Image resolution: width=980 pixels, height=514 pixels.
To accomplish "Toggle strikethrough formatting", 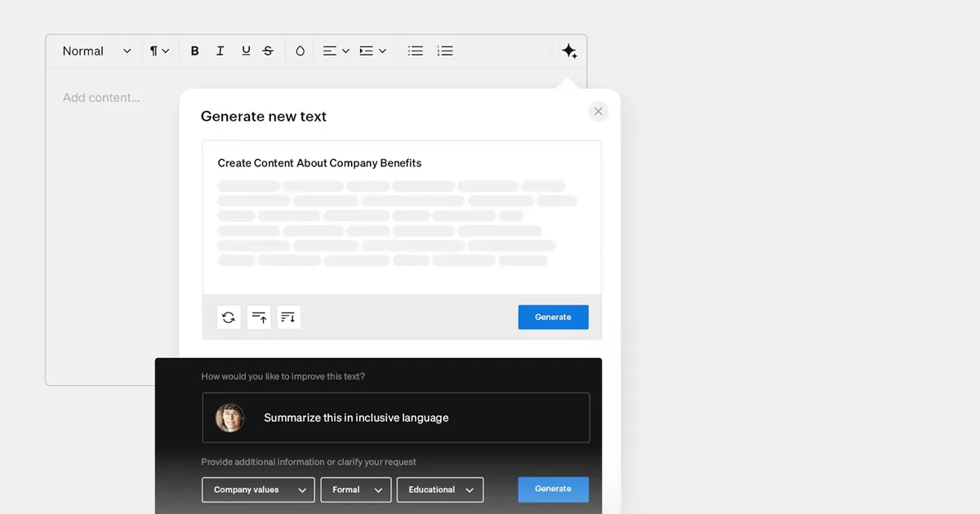I will point(268,51).
